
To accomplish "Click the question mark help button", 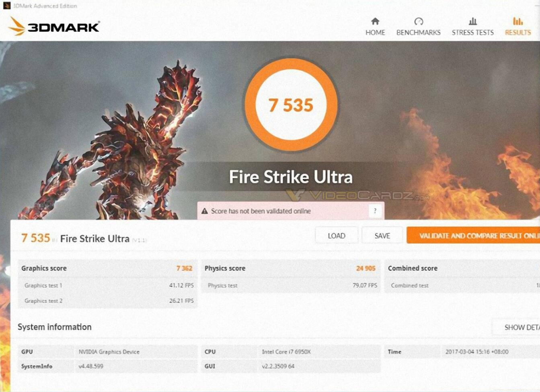I will [x=375, y=211].
